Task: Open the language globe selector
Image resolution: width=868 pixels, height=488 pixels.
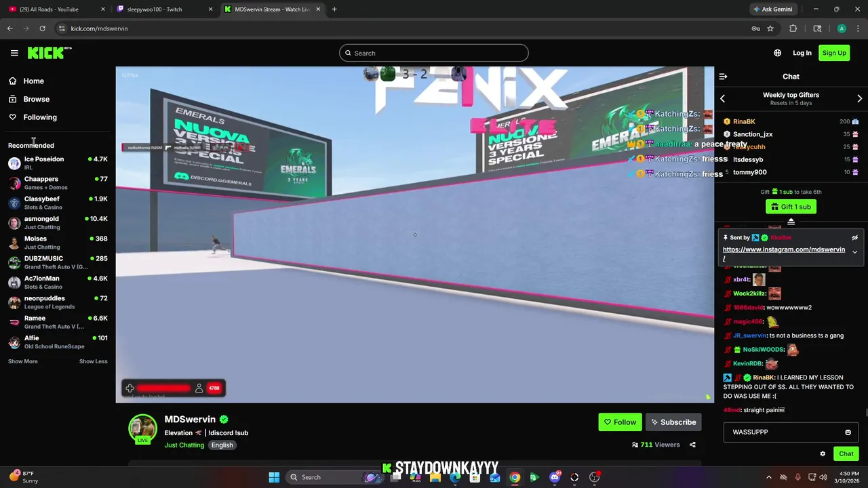Action: coord(777,53)
